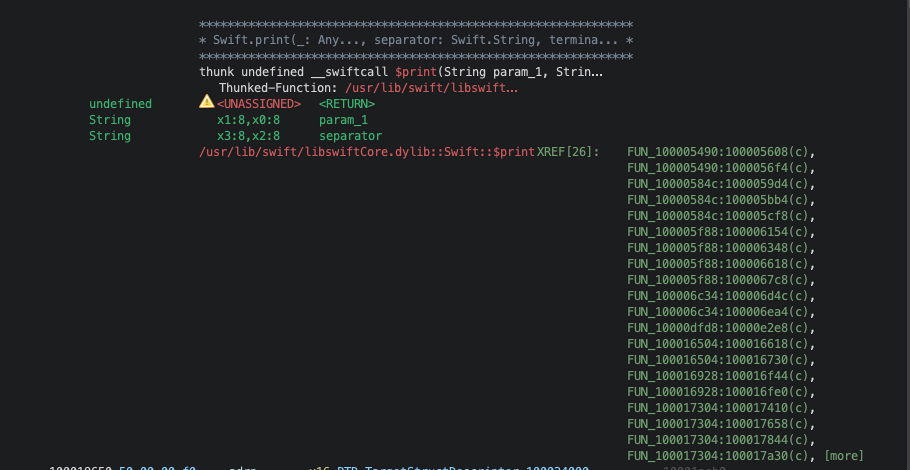Select the <UNASSIGNED> storage field
This screenshot has width=910, height=470.
pyautogui.click(x=259, y=104)
